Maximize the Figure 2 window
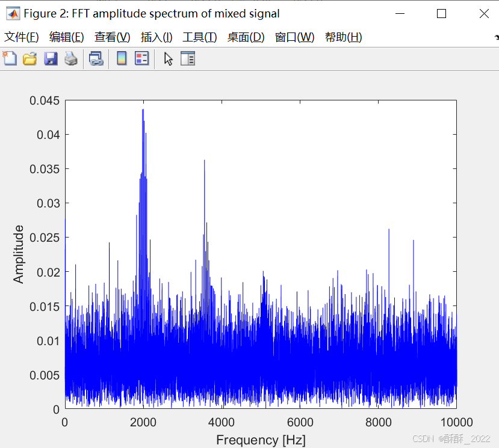The width and height of the screenshot is (499, 448). pyautogui.click(x=441, y=14)
